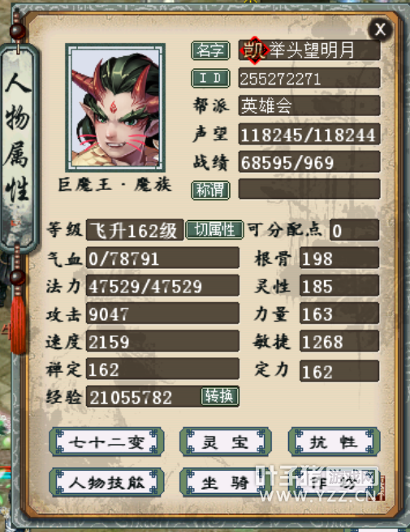Open the 七十二变 panel
410x532 pixels.
tap(107, 442)
